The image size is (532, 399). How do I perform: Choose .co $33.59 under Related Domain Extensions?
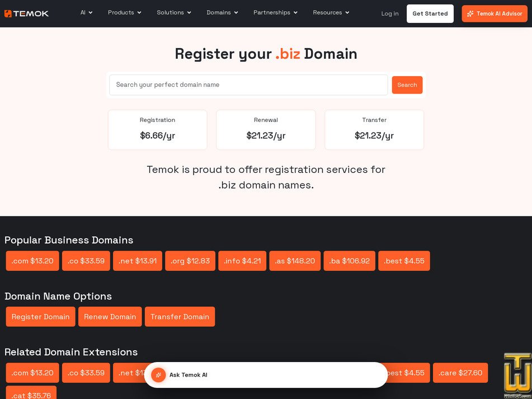tap(86, 373)
